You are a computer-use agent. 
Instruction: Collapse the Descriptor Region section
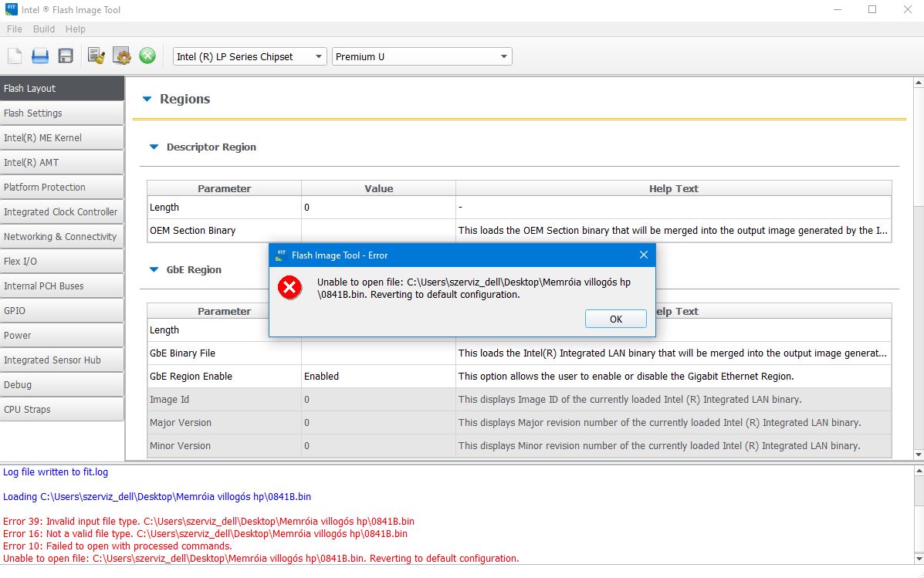pos(154,147)
